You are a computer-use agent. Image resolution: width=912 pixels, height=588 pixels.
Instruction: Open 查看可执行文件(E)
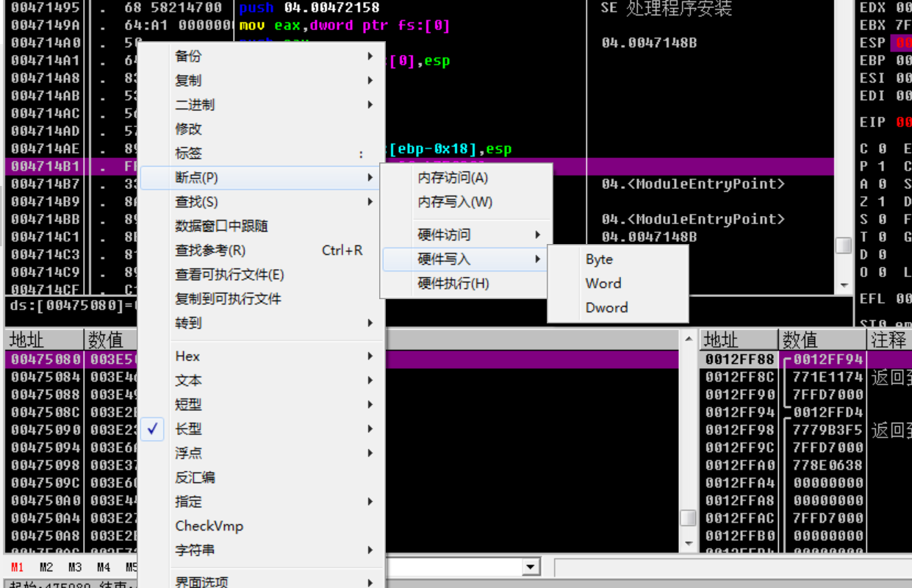(262, 274)
